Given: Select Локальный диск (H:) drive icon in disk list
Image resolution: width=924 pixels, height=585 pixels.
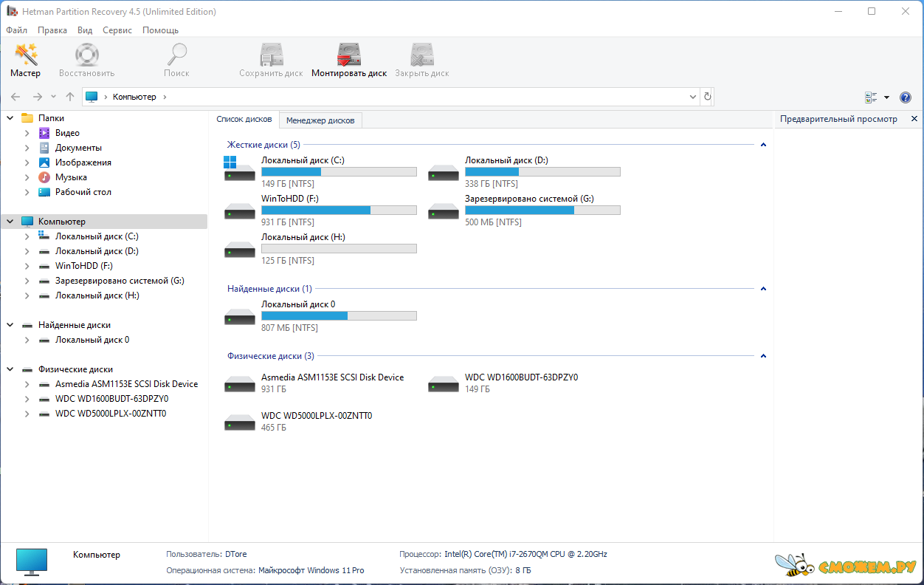Looking at the screenshot, I should tap(239, 250).
